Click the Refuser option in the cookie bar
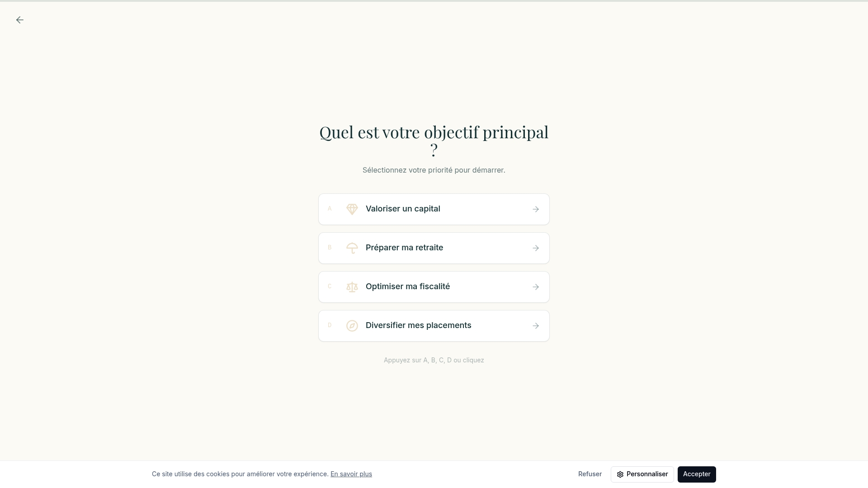This screenshot has height=488, width=868. (590, 474)
